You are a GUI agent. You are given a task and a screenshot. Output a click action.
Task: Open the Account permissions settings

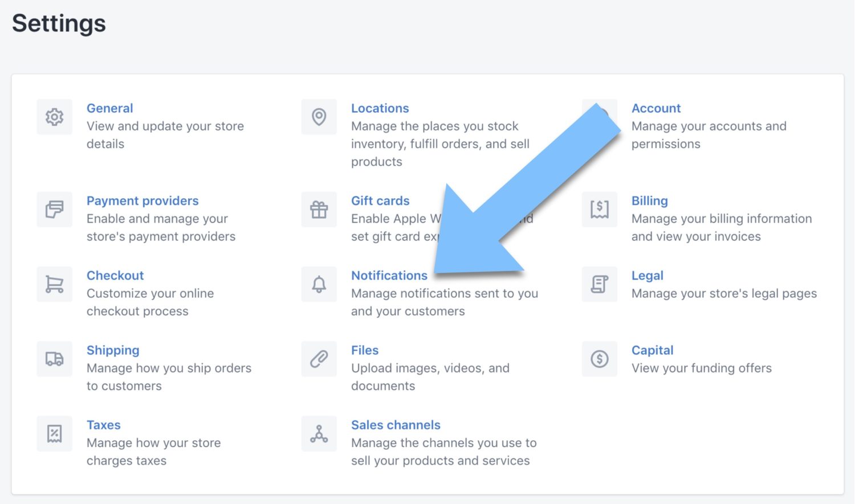click(x=656, y=108)
